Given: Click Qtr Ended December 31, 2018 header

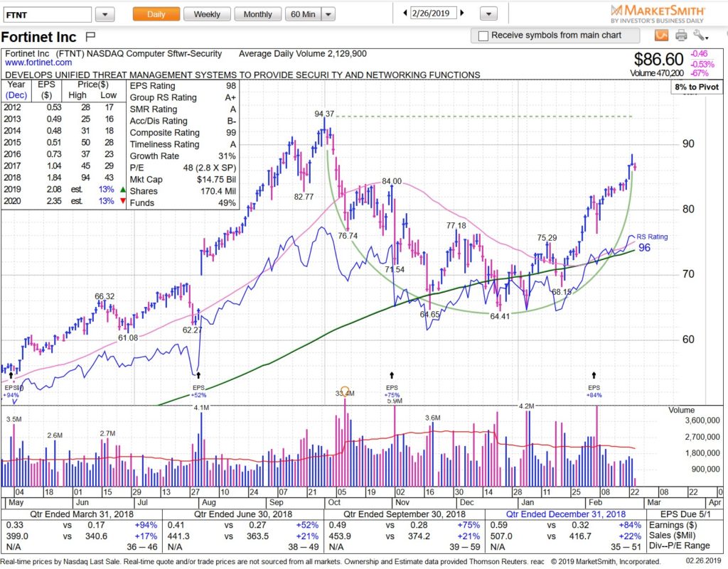Looking at the screenshot, I should pyautogui.click(x=565, y=514).
